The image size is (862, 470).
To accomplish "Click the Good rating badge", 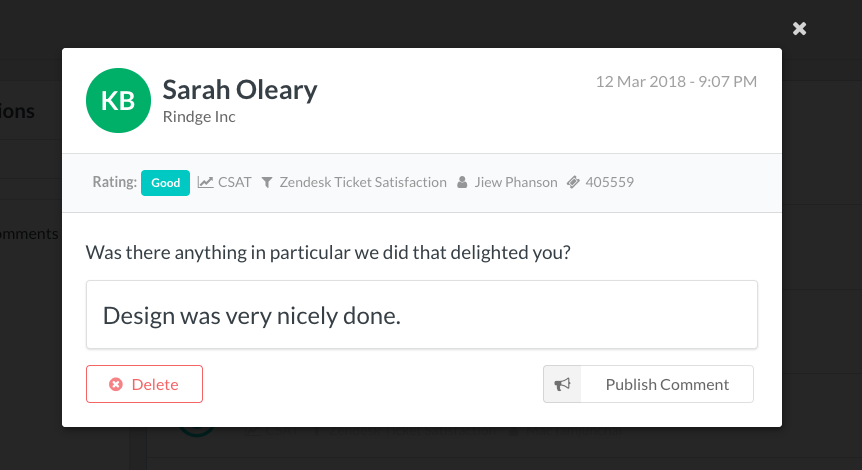I will coord(165,183).
